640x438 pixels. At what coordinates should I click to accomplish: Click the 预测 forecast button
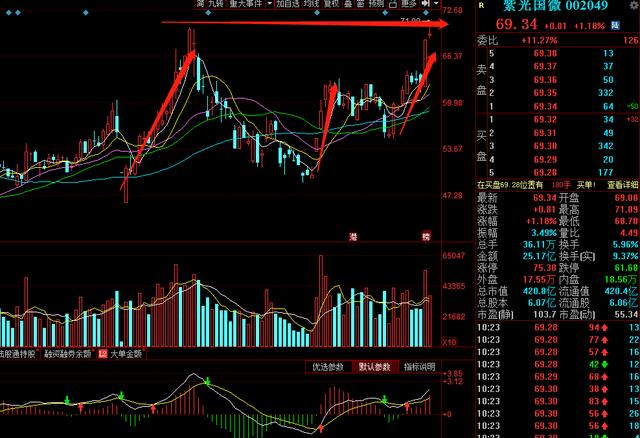pyautogui.click(x=376, y=4)
